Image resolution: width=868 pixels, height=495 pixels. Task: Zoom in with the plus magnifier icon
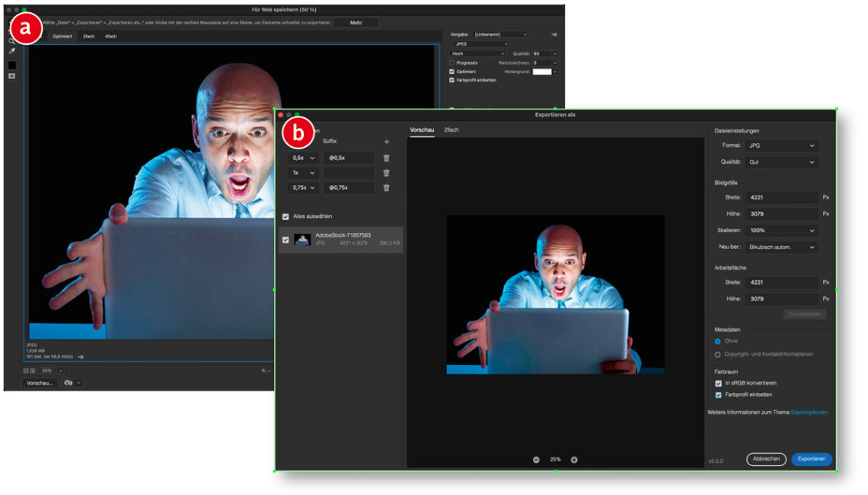(574, 459)
